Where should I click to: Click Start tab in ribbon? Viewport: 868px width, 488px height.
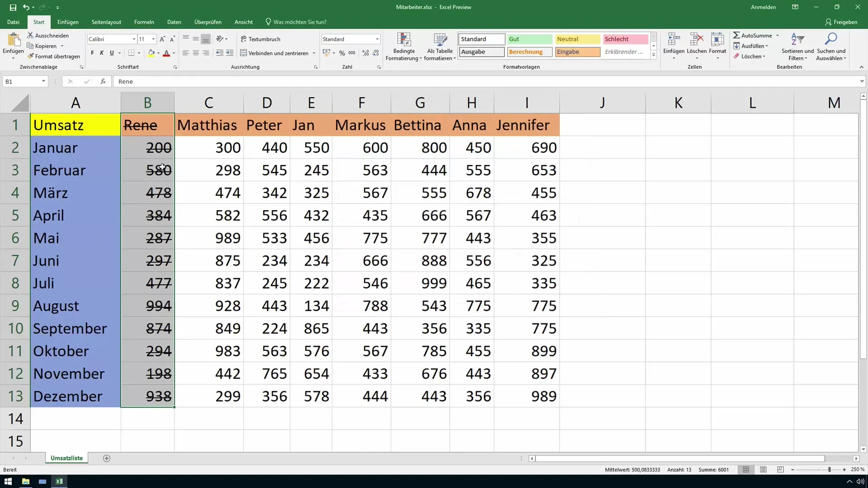click(39, 22)
